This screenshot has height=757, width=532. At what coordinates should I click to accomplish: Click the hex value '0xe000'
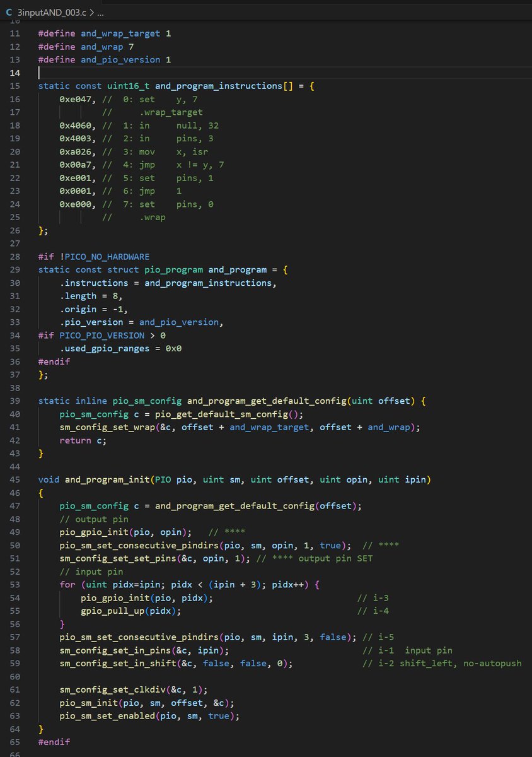click(75, 204)
